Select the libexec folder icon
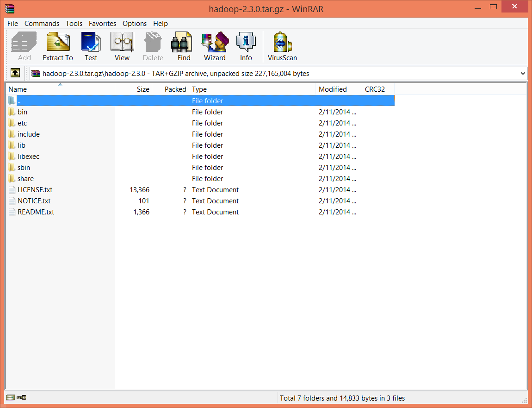Screen dimensions: 532x408 click(12, 156)
